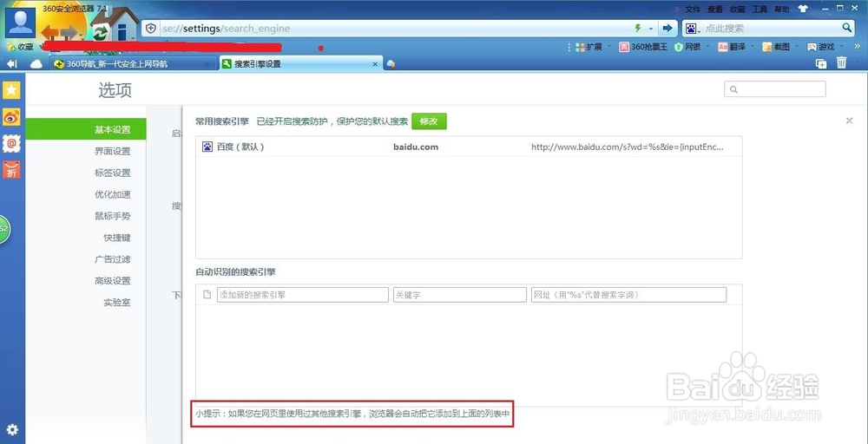The height and width of the screenshot is (444, 868).
Task: Click the 添加新的搜索引擎 input field
Action: point(303,295)
